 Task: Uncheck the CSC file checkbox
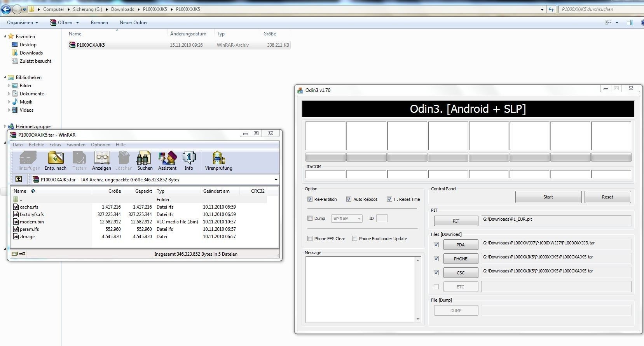point(436,273)
